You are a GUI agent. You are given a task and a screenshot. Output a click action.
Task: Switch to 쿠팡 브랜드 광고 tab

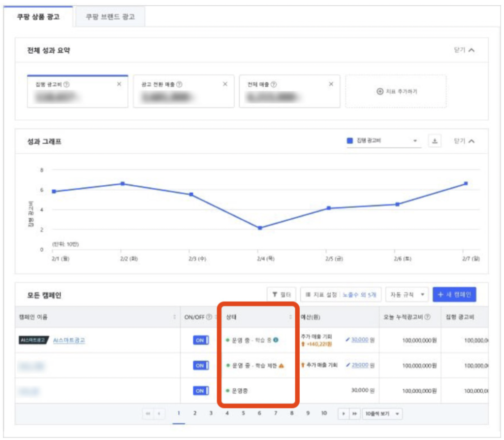tap(110, 17)
